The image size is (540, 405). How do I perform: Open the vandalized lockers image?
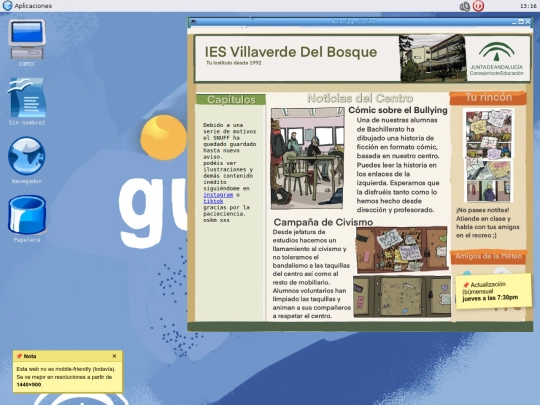coord(402,249)
